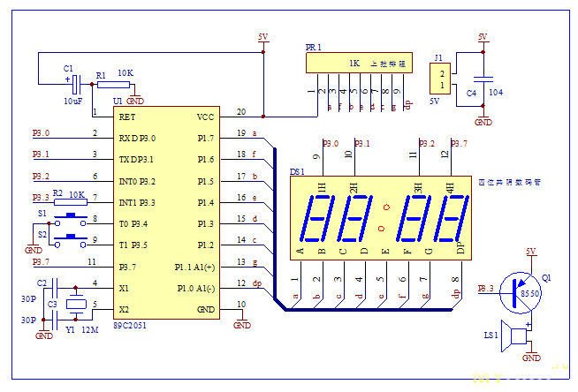Select the C4 104 capacitor symbol
This screenshot has width=578, height=392.
483,79
